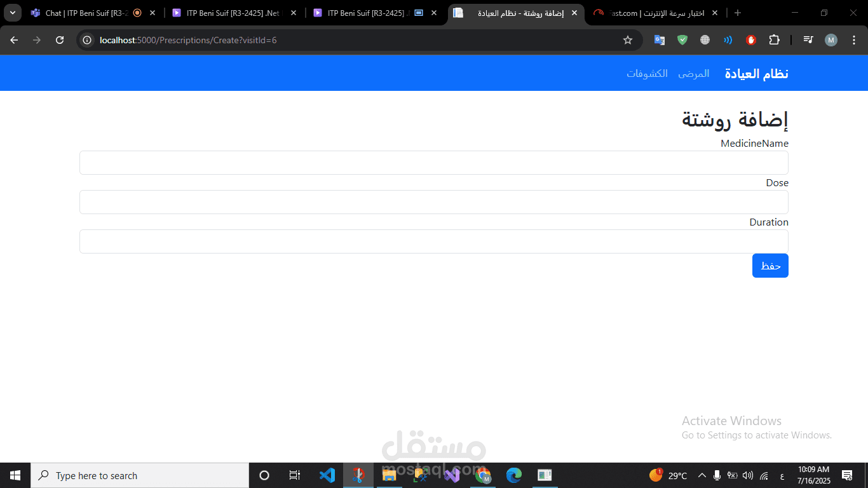
Task: Close the fast.com tab
Action: [715, 13]
